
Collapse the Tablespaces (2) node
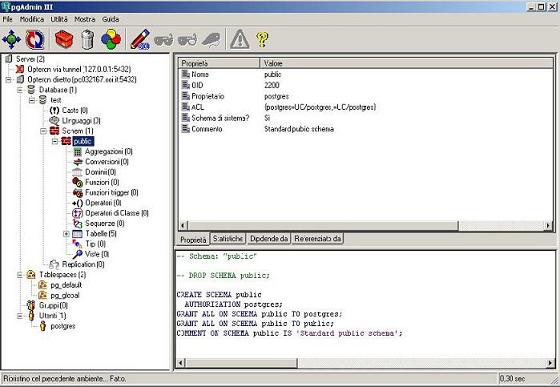pos(20,275)
